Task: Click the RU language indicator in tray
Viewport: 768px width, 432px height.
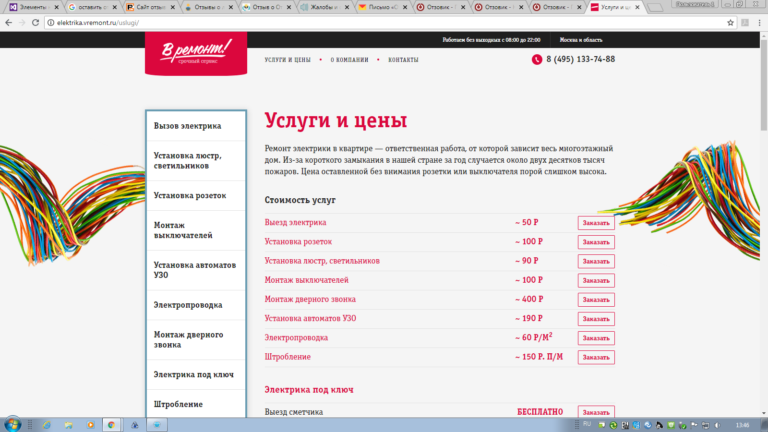Action: 587,424
